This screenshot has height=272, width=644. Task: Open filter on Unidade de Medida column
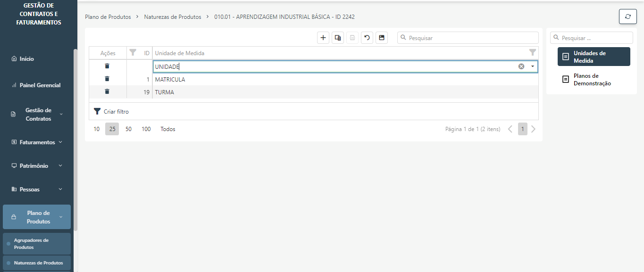coord(532,53)
